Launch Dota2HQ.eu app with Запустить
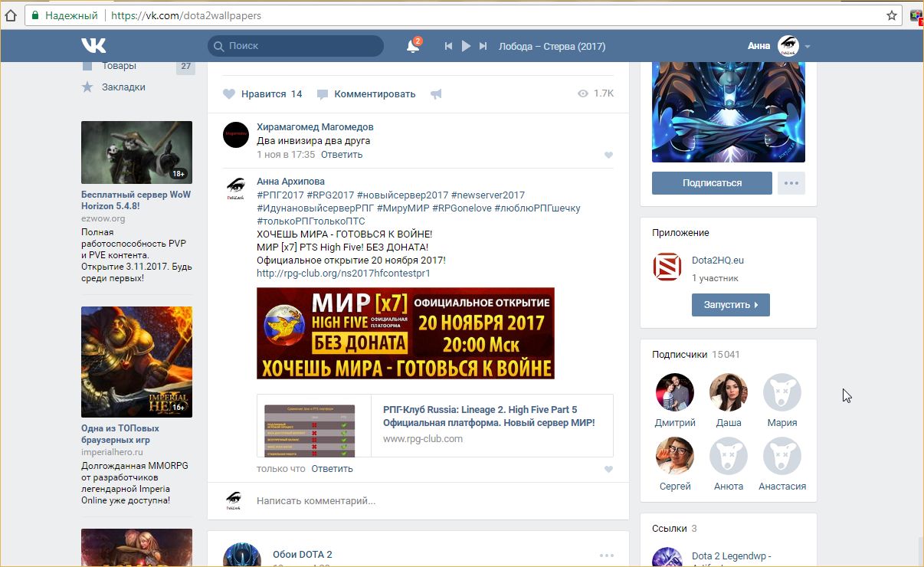Screen dimensions: 924x567 [x=730, y=304]
